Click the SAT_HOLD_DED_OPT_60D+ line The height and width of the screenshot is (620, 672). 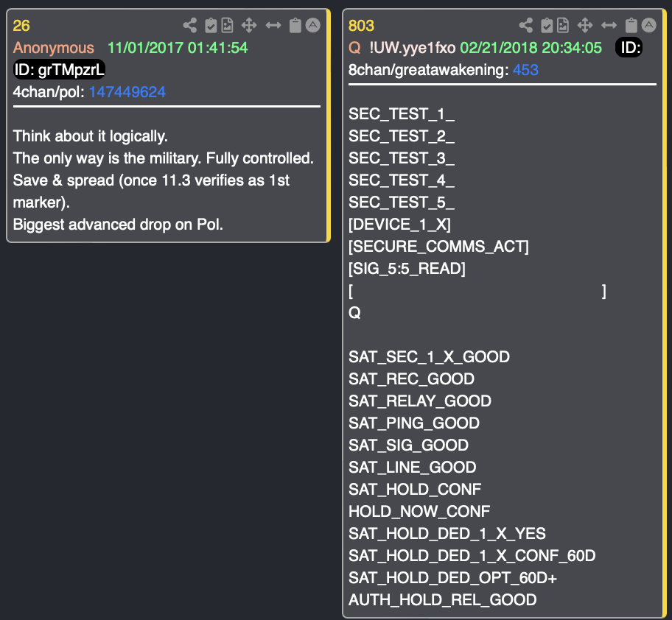[452, 578]
